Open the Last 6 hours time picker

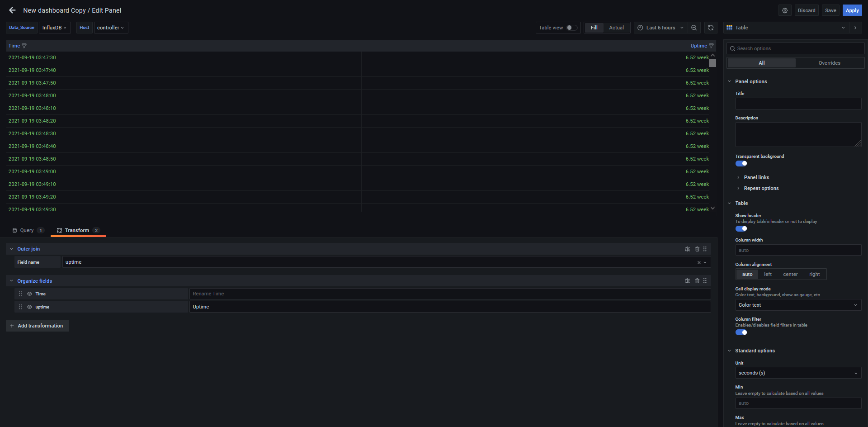[x=660, y=28]
